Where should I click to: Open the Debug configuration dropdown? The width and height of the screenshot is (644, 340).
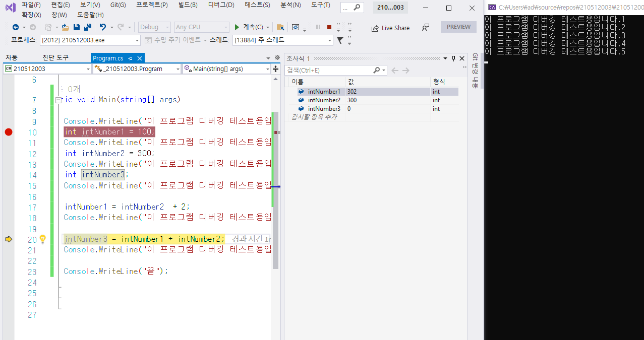pyautogui.click(x=155, y=27)
